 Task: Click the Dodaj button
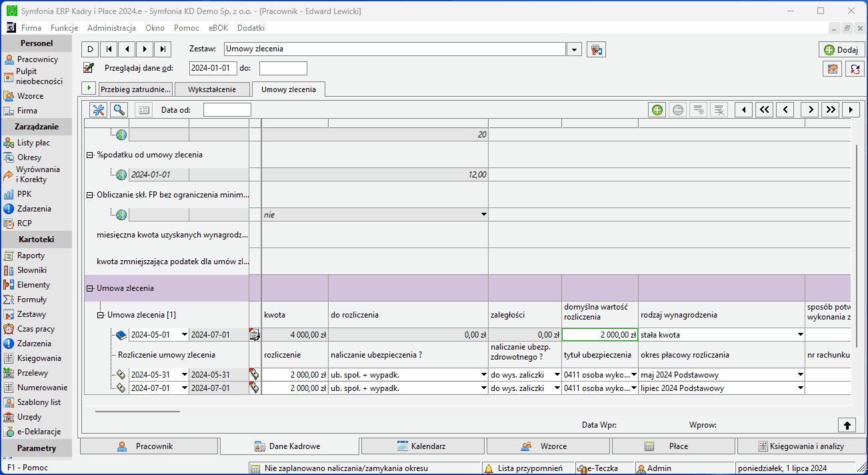tap(841, 50)
